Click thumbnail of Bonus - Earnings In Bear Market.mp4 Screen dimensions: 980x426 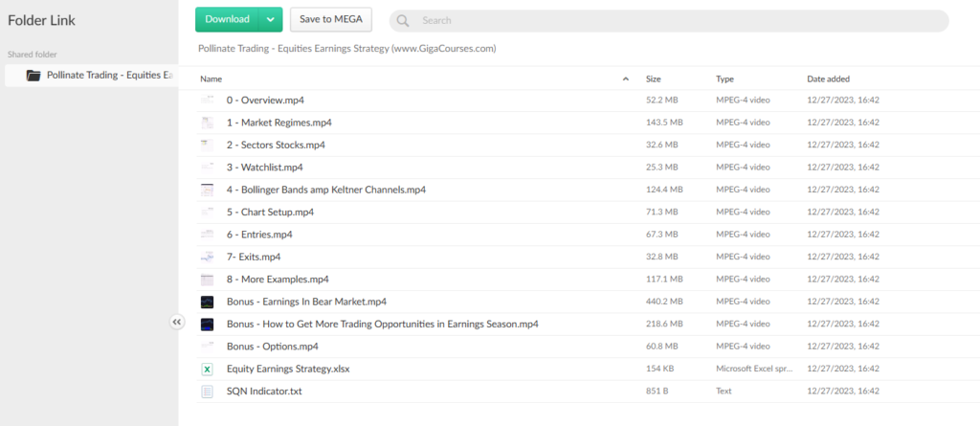pyautogui.click(x=207, y=302)
